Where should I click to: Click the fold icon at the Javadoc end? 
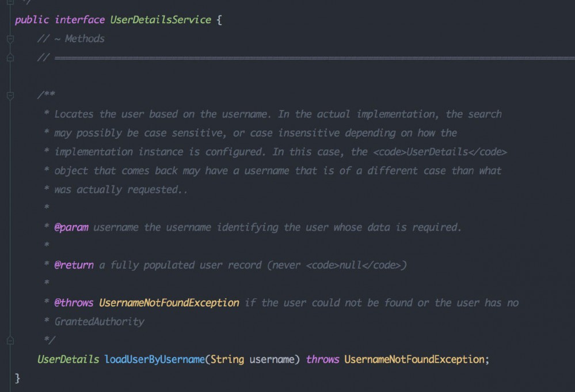[9, 340]
